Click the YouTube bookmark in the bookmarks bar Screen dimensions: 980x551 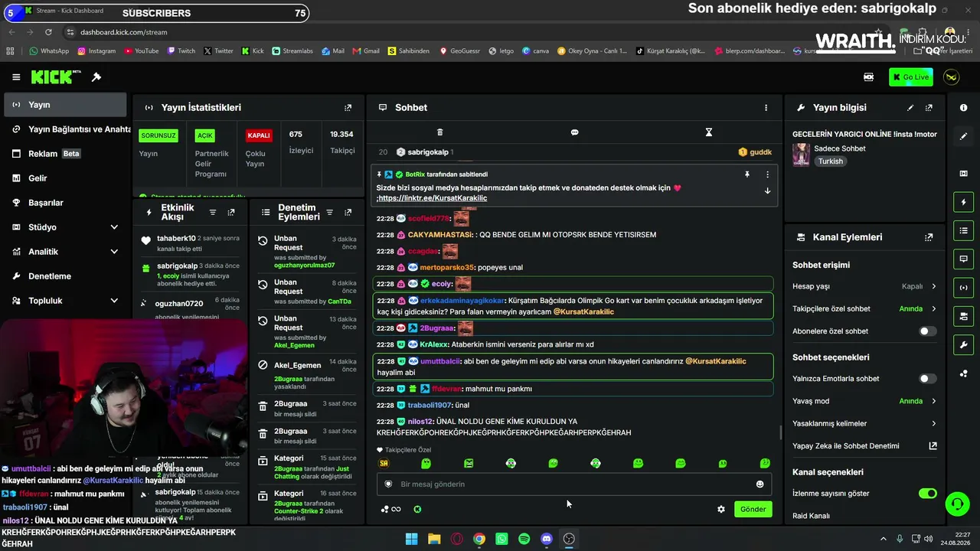[x=141, y=51]
